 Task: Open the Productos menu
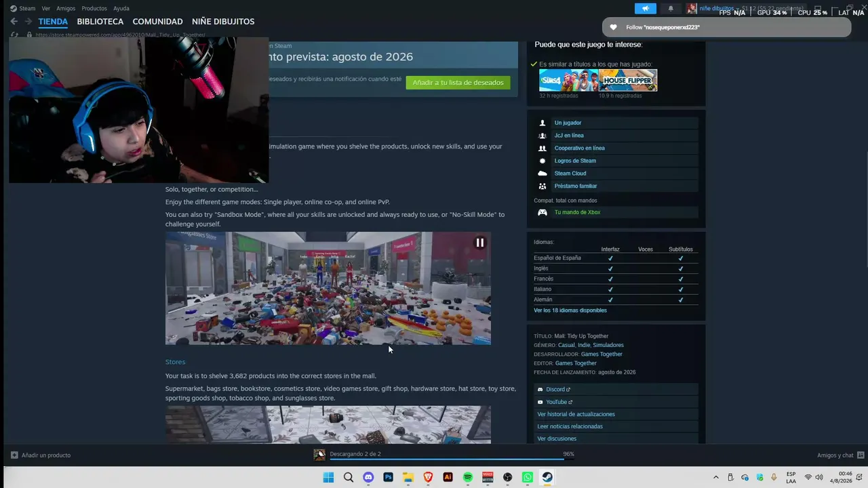(x=94, y=8)
